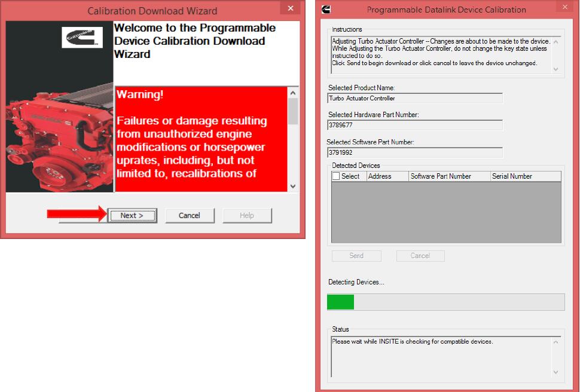Click the empty Detected Devices list area
This screenshot has height=392, width=580.
(x=446, y=212)
